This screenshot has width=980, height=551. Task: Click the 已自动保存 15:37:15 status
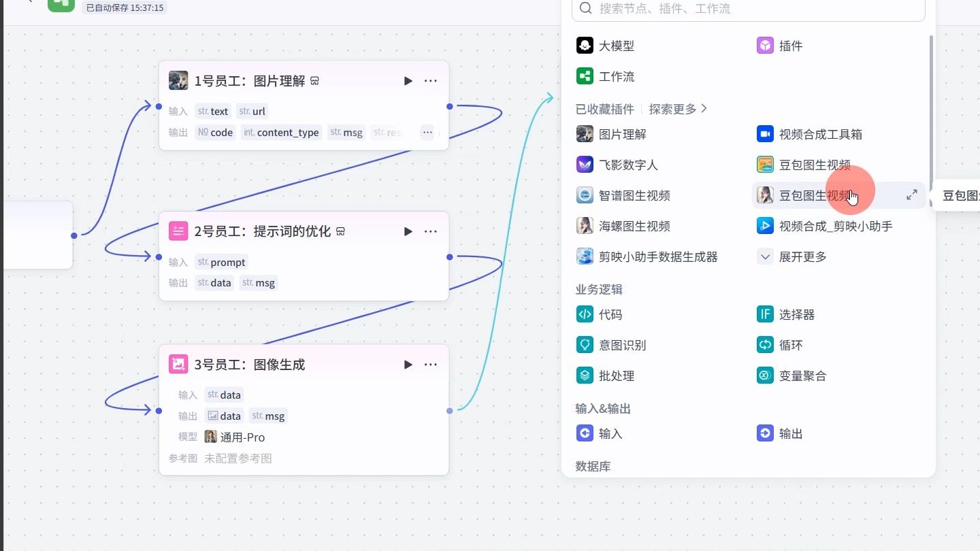[x=125, y=7]
